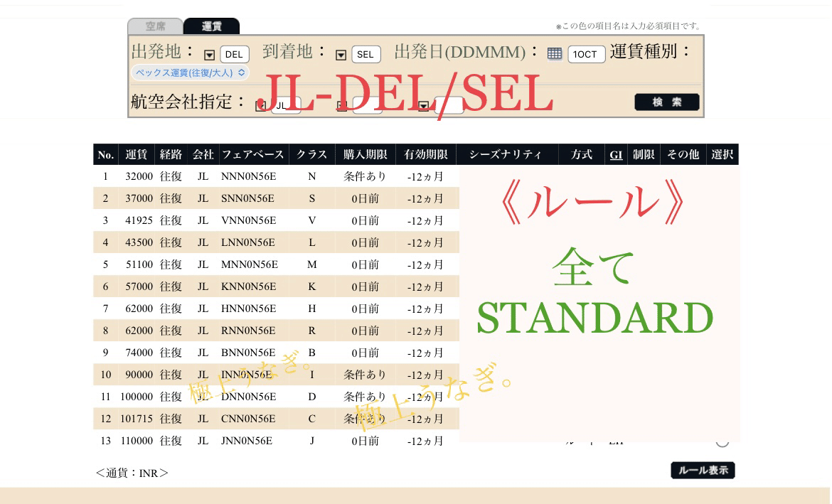
Task: Focus the third empty airline code field
Action: [449, 105]
